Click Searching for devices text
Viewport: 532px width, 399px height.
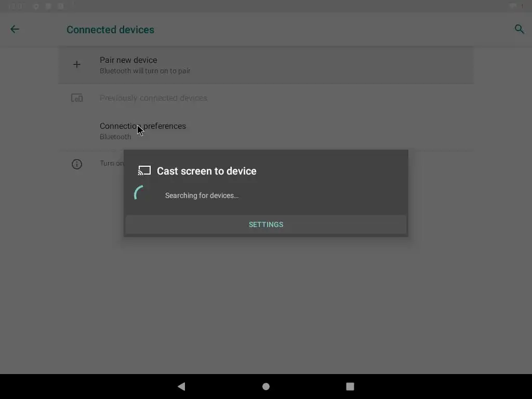coord(202,195)
